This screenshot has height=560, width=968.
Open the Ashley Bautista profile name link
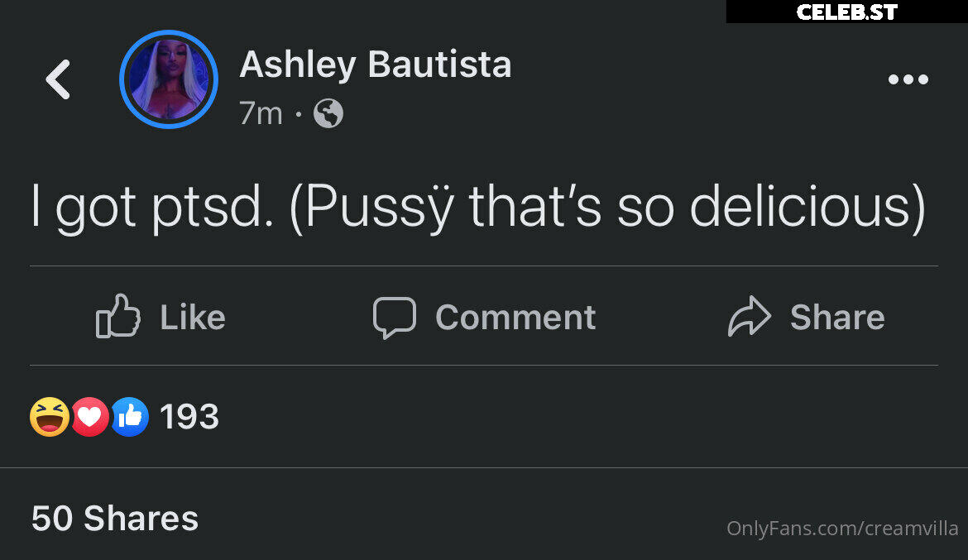pos(376,65)
